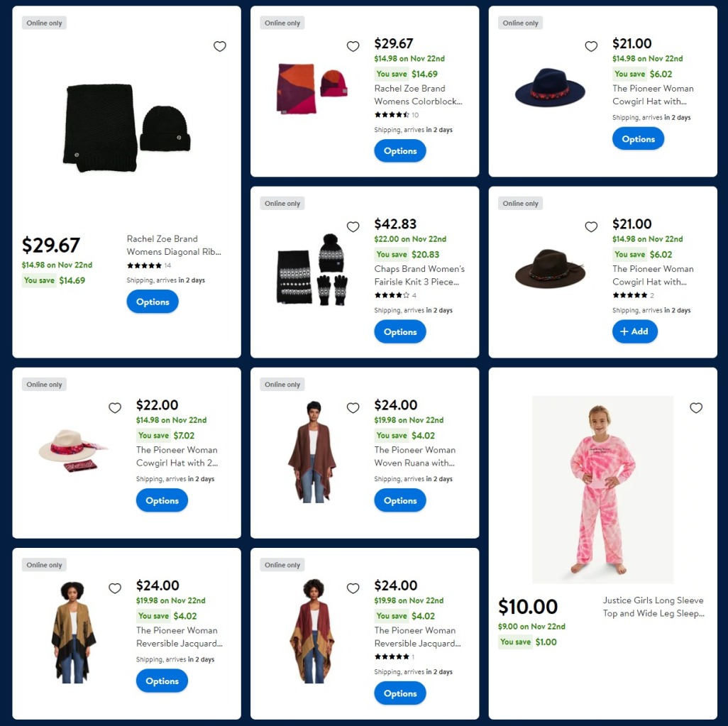Open Rachel Zoe Womens Colorblock product title

pos(418,95)
